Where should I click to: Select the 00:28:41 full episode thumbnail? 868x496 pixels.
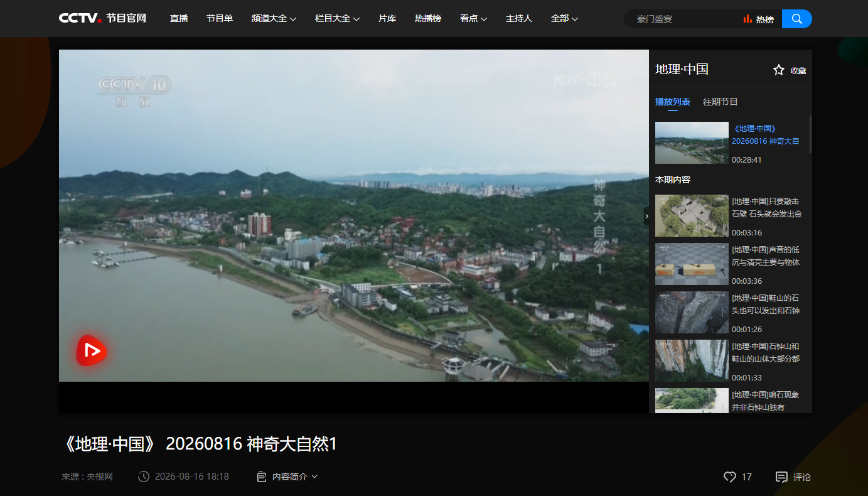tap(692, 143)
